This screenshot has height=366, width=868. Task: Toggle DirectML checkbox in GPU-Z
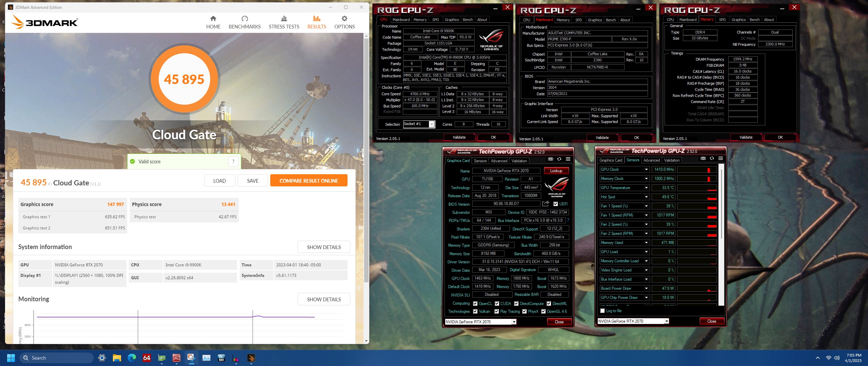549,304
